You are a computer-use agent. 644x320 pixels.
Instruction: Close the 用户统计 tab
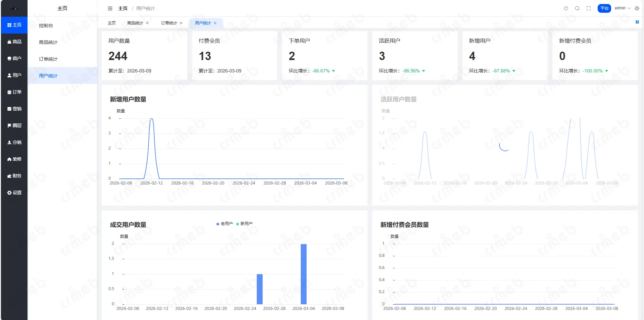(215, 23)
